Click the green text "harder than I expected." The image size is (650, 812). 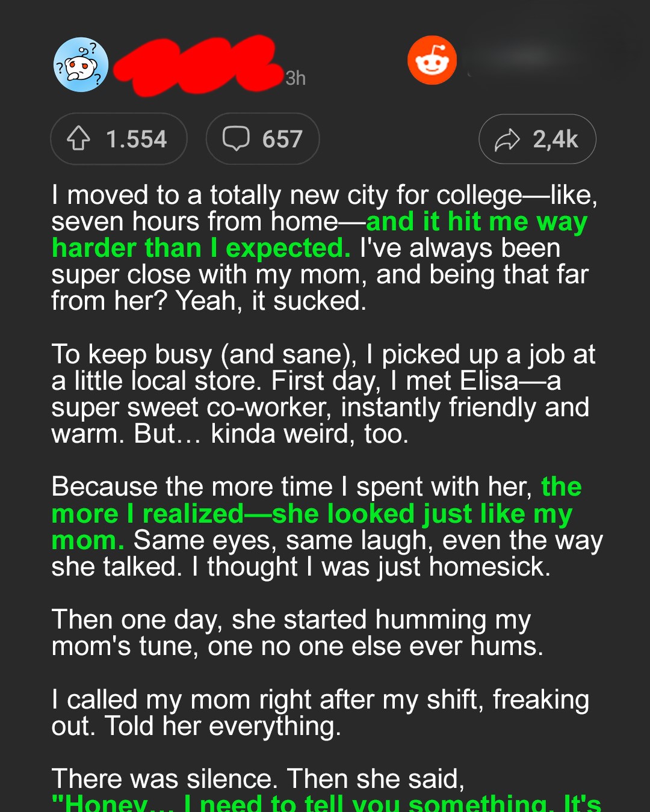tap(201, 248)
